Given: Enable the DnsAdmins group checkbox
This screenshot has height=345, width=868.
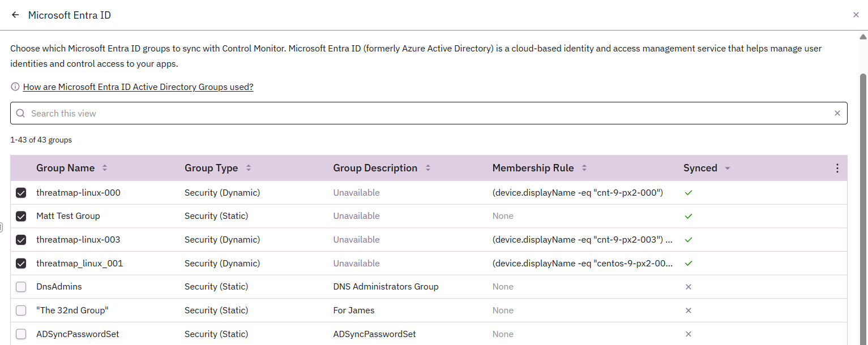Looking at the screenshot, I should coord(21,287).
